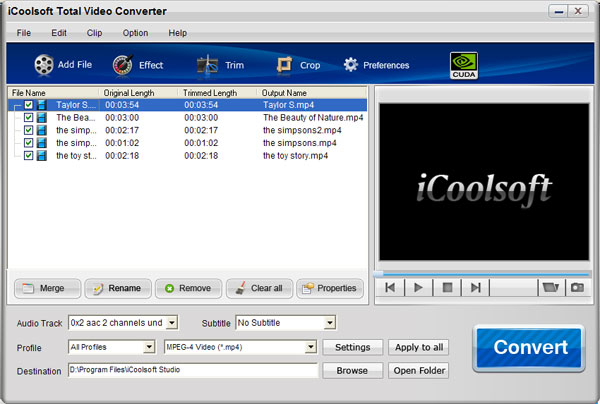This screenshot has width=600, height=404.
Task: Take snapshot with camera icon
Action: coord(577,287)
